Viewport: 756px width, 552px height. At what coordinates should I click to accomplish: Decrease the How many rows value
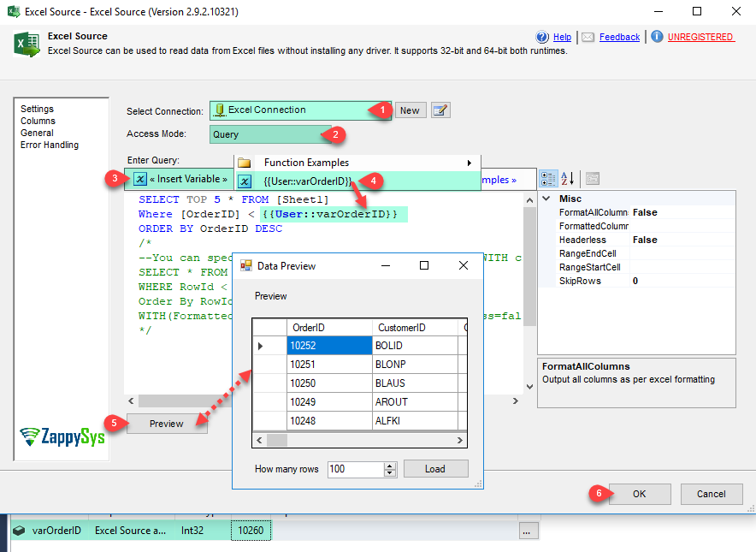390,472
